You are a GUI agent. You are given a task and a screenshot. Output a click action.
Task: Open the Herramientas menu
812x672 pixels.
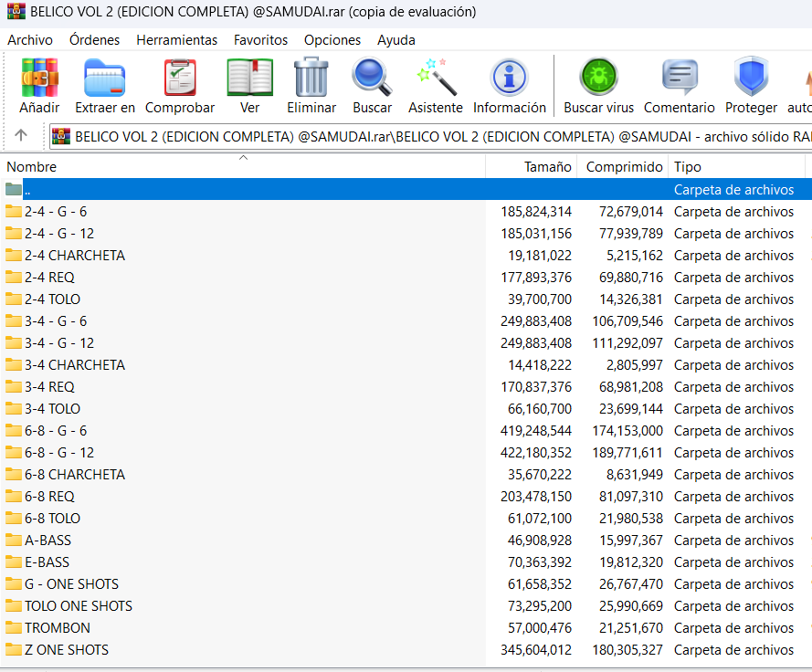pos(176,40)
